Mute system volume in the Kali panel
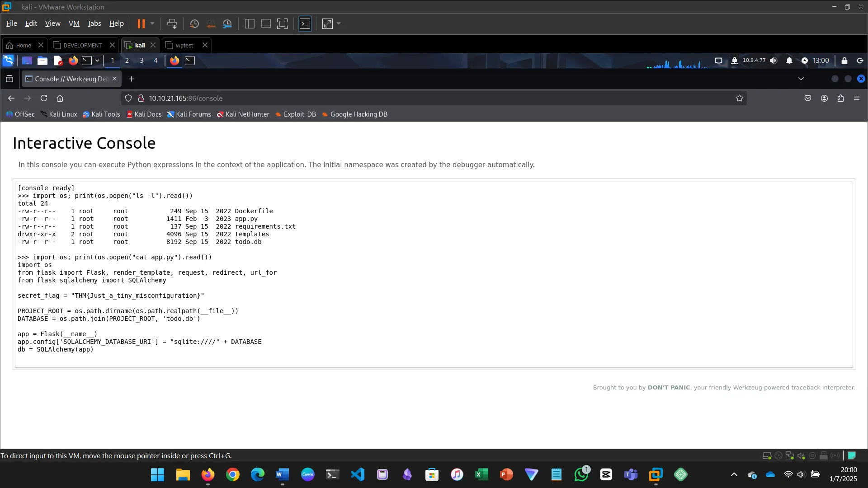 774,60
